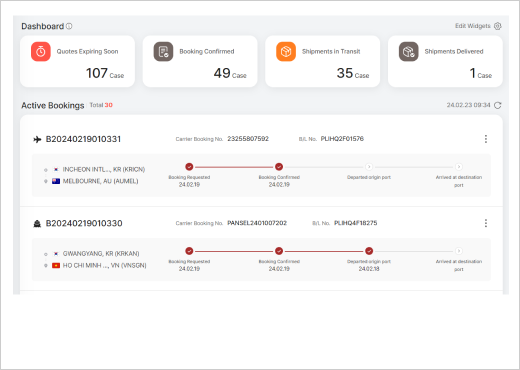520x370 pixels.
Task: Open more options for booking B20240219010330
Action: coord(486,223)
